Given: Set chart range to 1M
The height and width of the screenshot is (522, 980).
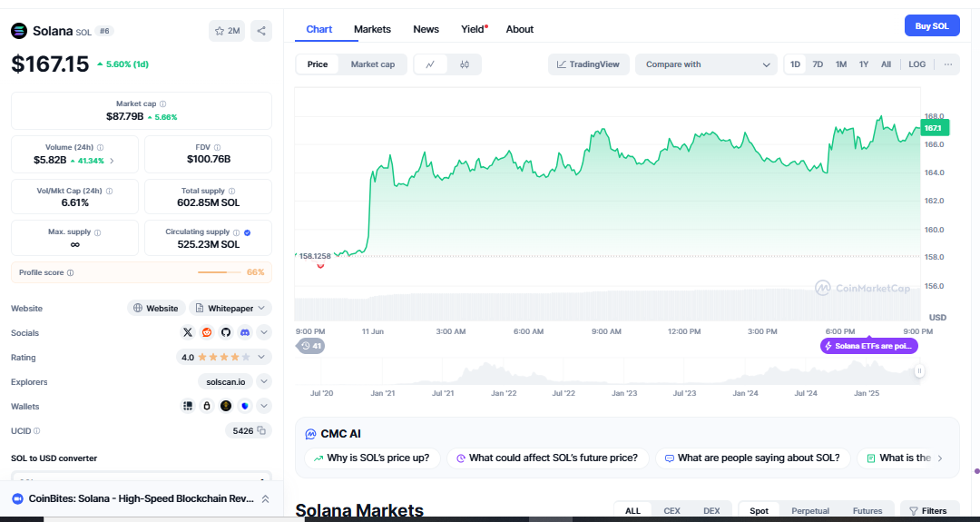Looking at the screenshot, I should [841, 64].
